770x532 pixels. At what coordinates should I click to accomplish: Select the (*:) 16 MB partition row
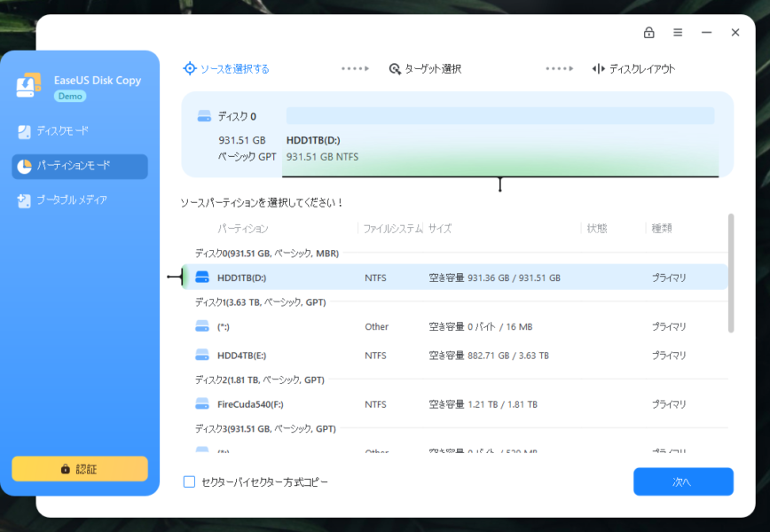[455, 326]
